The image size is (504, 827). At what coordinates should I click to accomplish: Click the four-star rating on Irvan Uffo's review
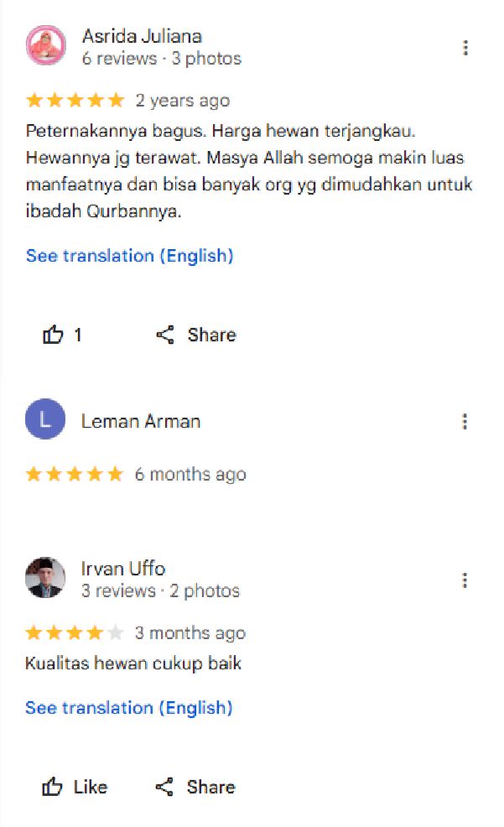(74, 632)
